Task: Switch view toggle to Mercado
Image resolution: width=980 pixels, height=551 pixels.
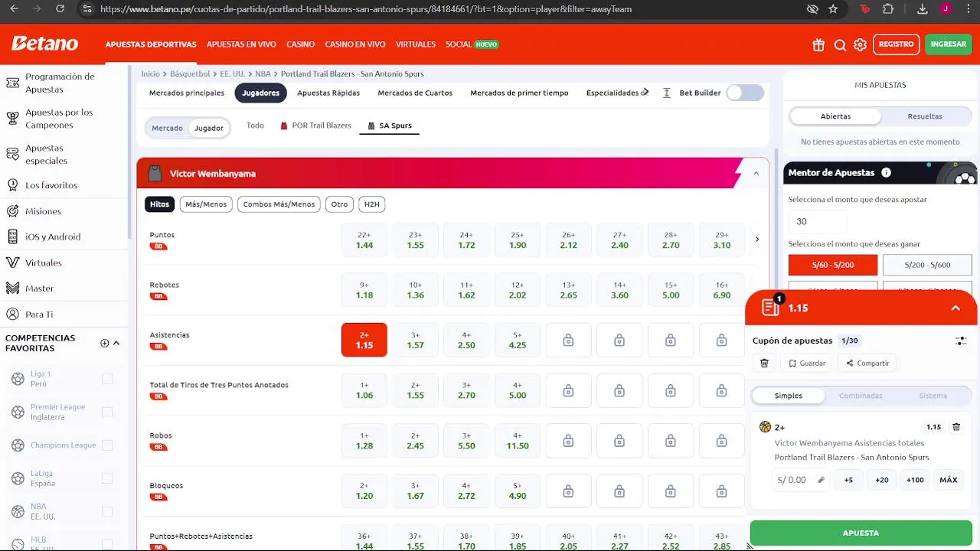Action: click(167, 128)
